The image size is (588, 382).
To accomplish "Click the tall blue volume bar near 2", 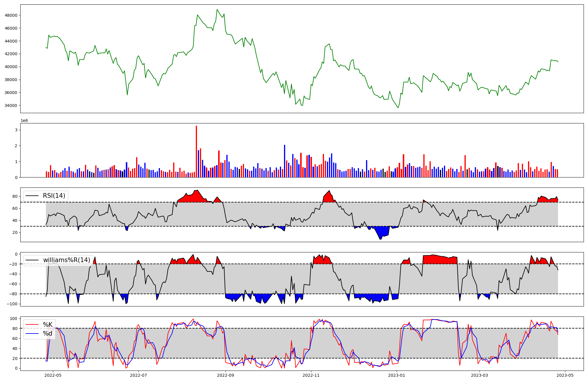I will (285, 161).
